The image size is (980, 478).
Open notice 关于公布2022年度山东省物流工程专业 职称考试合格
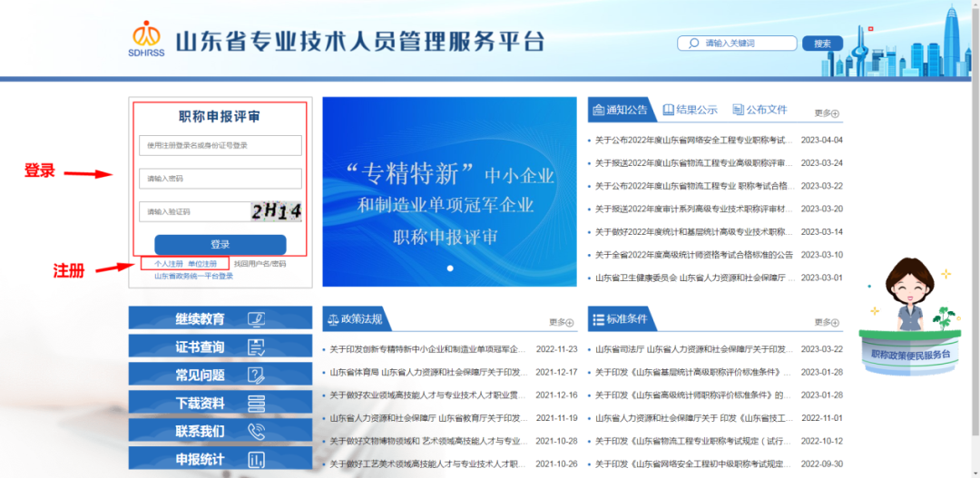click(x=694, y=186)
